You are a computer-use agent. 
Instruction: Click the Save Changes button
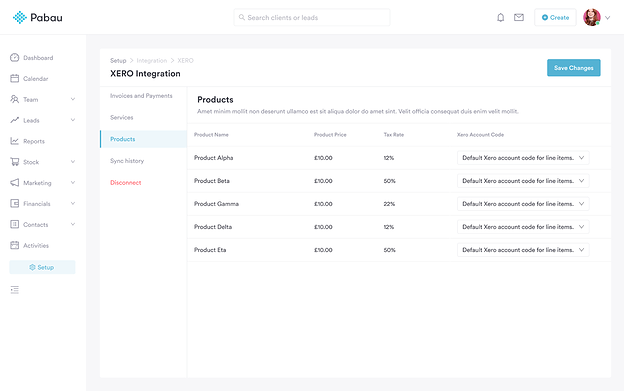pyautogui.click(x=573, y=68)
